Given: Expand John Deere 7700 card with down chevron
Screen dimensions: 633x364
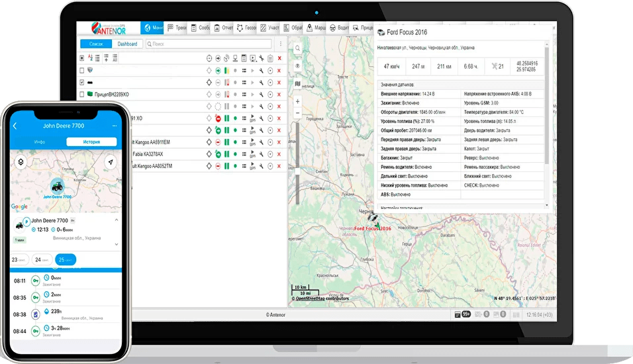Looking at the screenshot, I should coord(117,244).
